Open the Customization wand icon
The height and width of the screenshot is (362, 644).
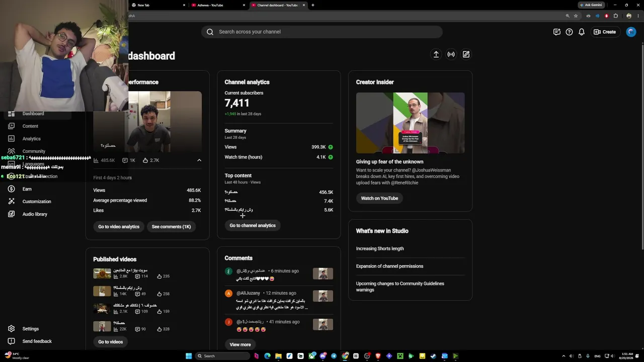(11, 202)
